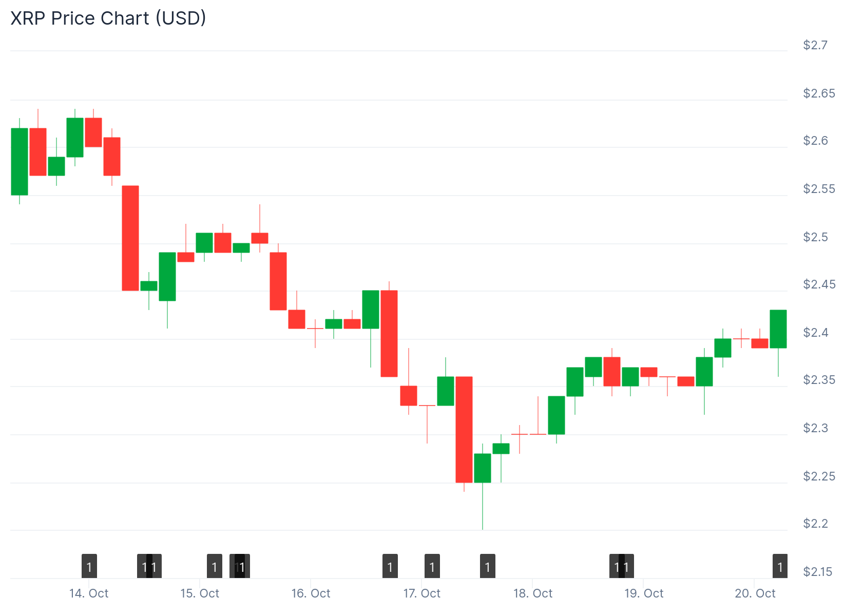Screen dimensions: 844x616
Task: Click the green candle with wick reaching $2.2
Action: (483, 468)
